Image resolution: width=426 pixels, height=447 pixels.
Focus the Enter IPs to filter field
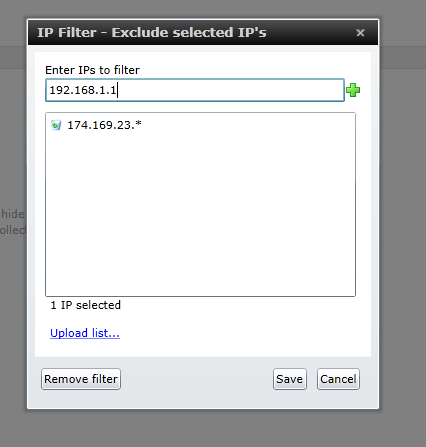[x=195, y=90]
